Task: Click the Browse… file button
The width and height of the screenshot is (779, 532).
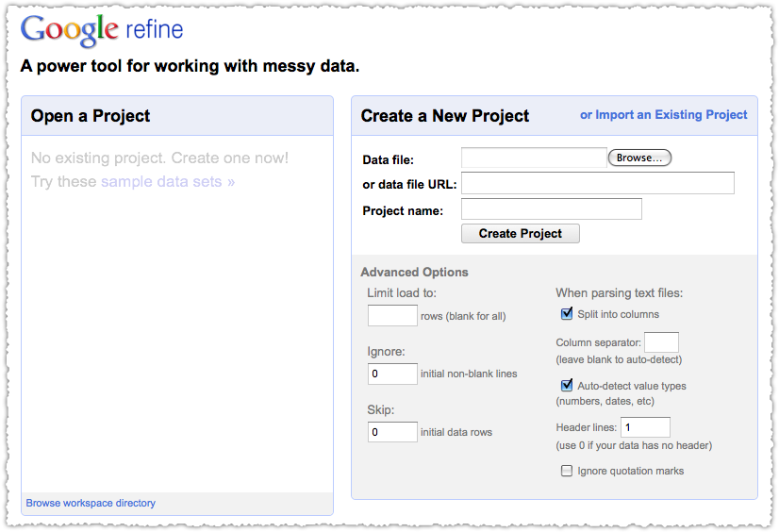Action: (x=639, y=158)
